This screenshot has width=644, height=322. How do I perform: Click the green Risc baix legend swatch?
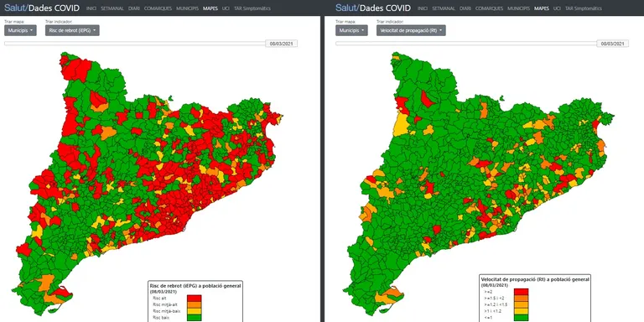tap(195, 318)
